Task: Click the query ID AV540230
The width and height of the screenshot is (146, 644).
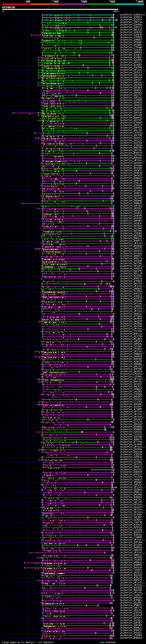Action: (x=8, y=8)
